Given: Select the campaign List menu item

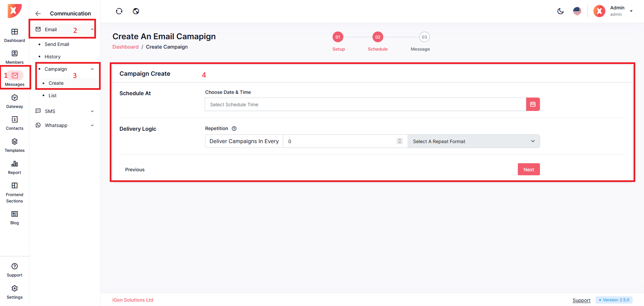Looking at the screenshot, I should pyautogui.click(x=52, y=96).
